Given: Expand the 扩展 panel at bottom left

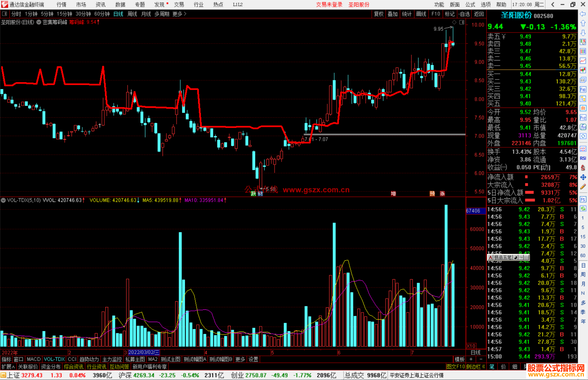Looking at the screenshot, I should point(8,367).
